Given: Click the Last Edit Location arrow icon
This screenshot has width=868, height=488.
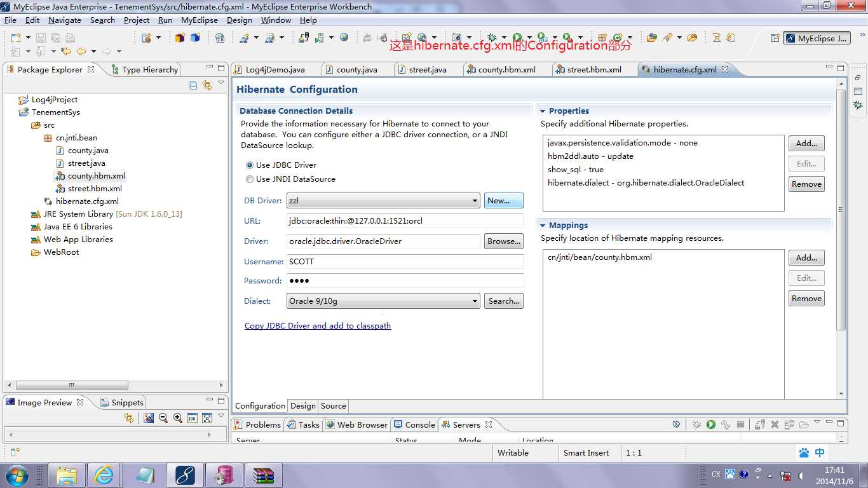Looking at the screenshot, I should point(65,51).
